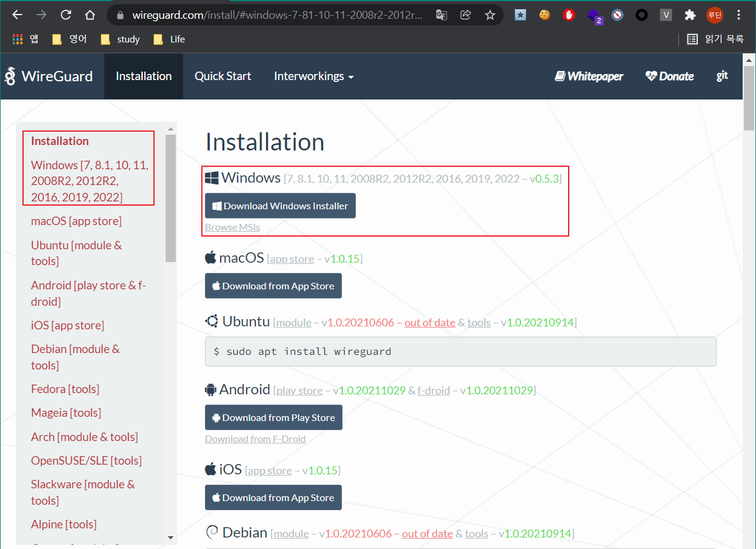Viewport: 756px width, 549px height.
Task: Click Download from Play Store button
Action: (x=273, y=417)
